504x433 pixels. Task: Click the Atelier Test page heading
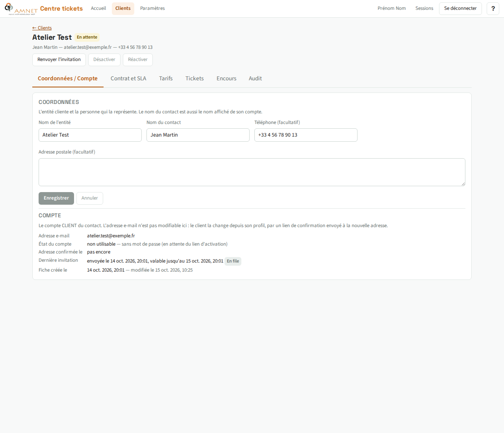[52, 37]
